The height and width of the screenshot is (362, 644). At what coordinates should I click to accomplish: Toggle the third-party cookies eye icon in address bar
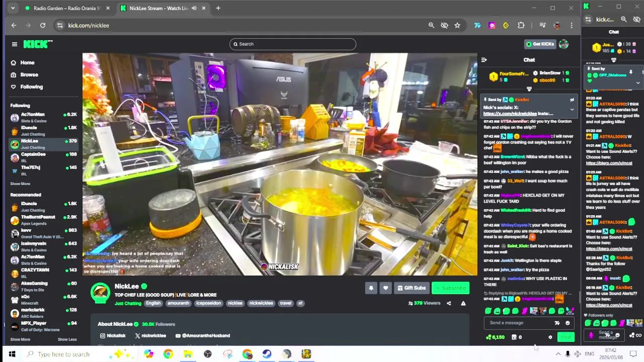(x=444, y=25)
